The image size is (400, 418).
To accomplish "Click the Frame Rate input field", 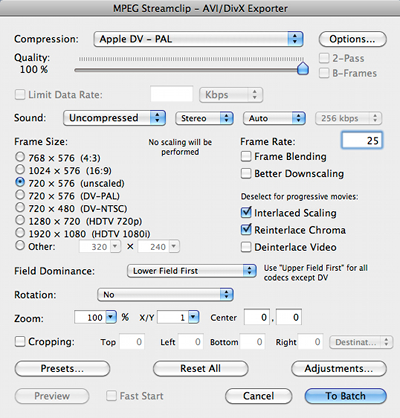I will (x=362, y=140).
